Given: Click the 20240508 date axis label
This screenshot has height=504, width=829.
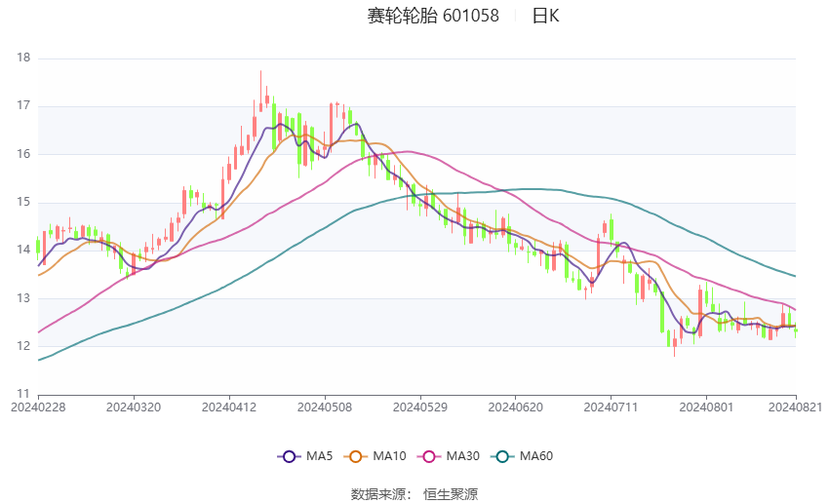Looking at the screenshot, I should pyautogui.click(x=324, y=406).
